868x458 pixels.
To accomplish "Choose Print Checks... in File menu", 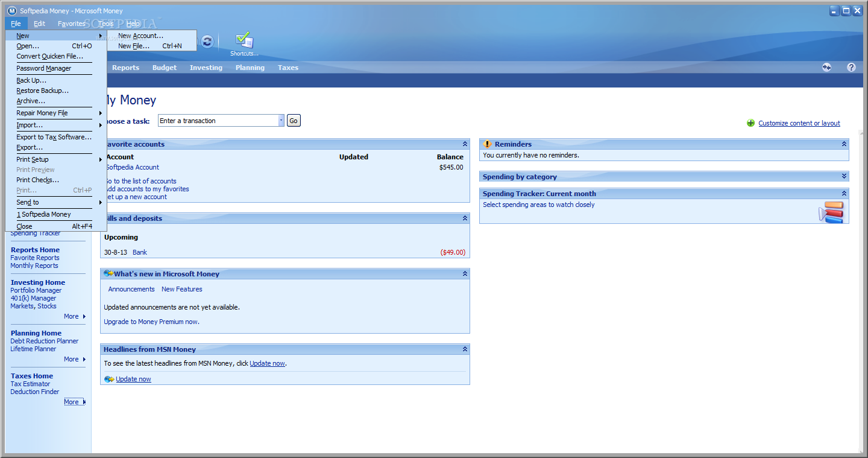I will [55, 180].
